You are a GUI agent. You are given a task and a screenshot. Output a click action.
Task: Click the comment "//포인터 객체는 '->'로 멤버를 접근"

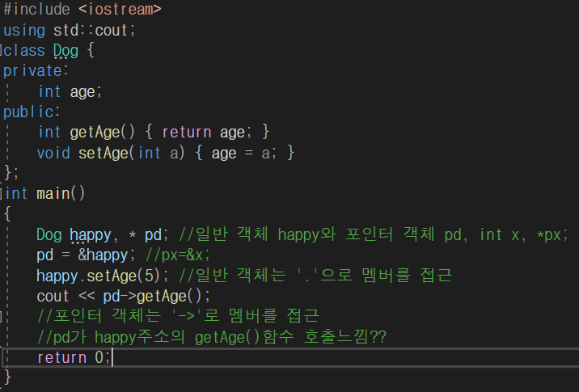(x=179, y=316)
